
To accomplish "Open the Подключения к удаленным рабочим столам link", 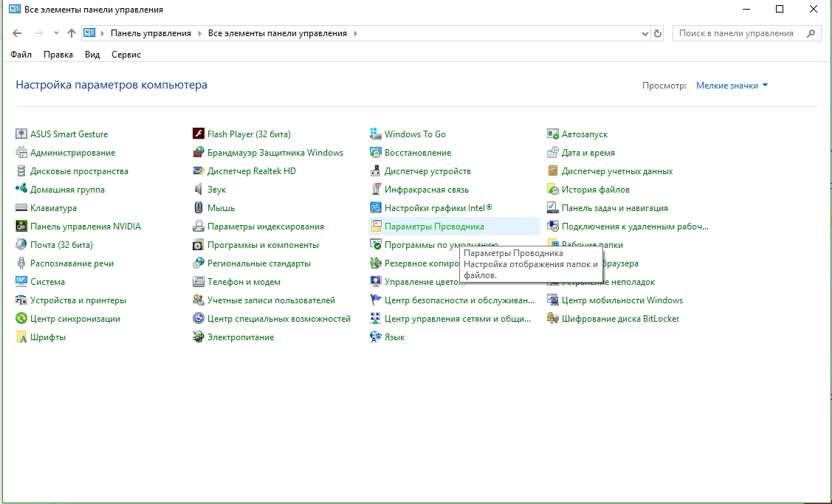I will pyautogui.click(x=635, y=227).
